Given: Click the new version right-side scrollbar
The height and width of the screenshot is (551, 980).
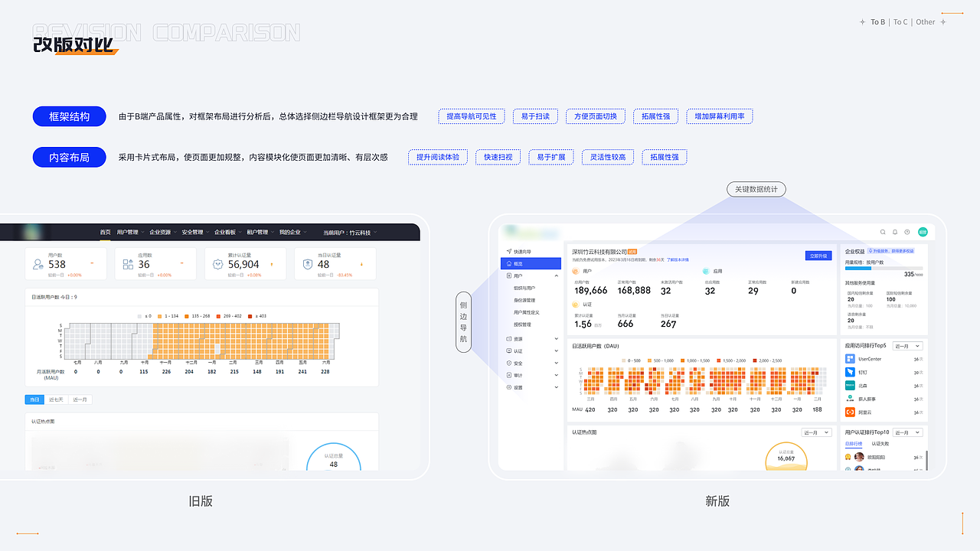Looking at the screenshot, I should [926, 460].
